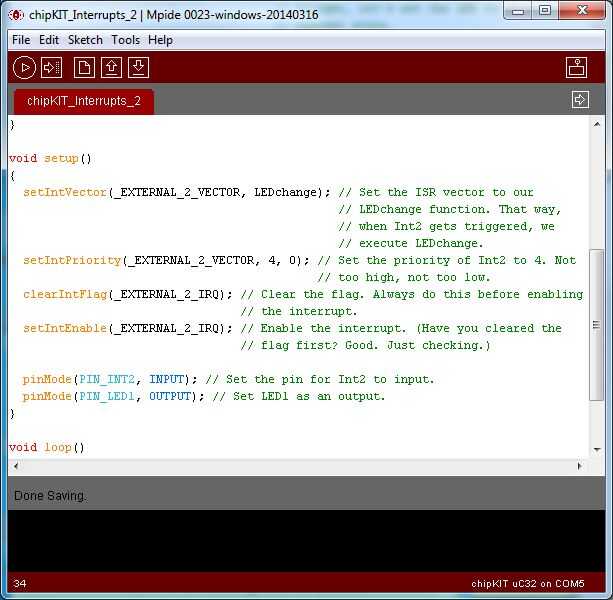Click comment '// too high, not too low.'
The height and width of the screenshot is (600, 613).
pyautogui.click(x=404, y=278)
